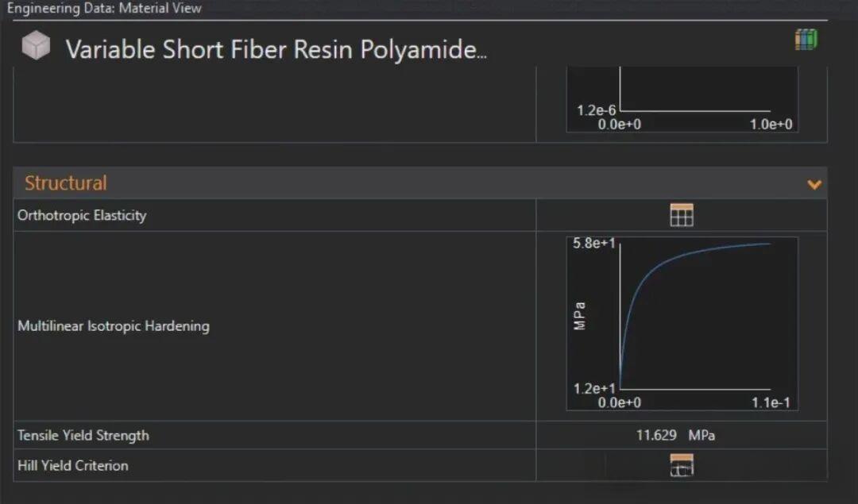Click the material cube icon beside the title
This screenshot has height=504, width=858.
(x=36, y=47)
